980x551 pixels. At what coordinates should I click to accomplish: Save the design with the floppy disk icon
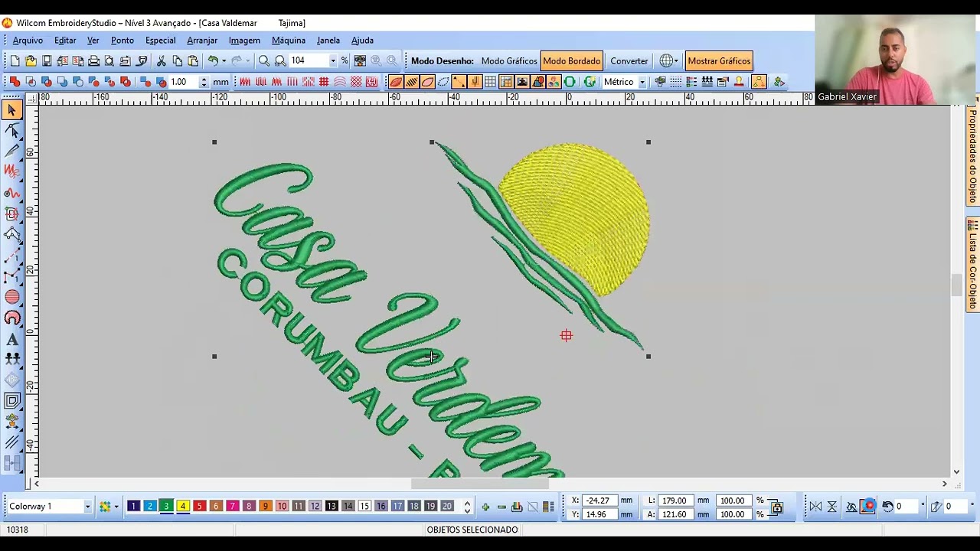click(47, 60)
